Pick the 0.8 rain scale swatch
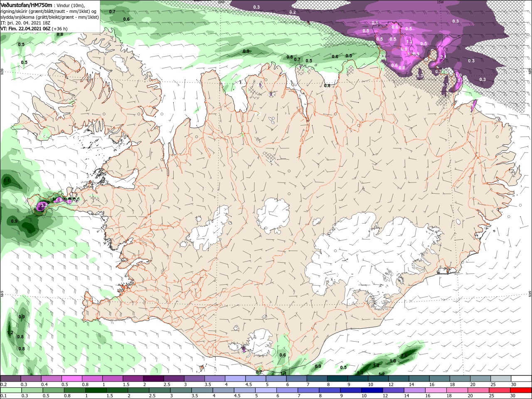532x399 pixels. (75, 390)
